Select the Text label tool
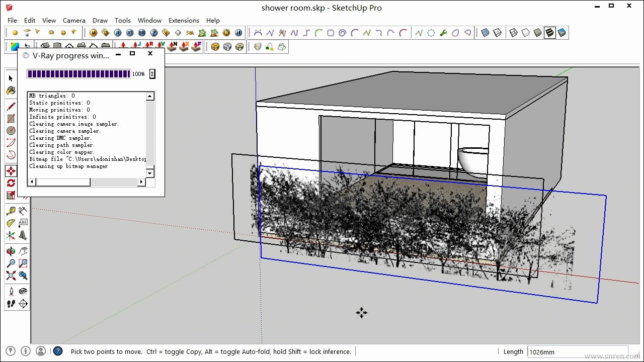This screenshot has height=362, width=644. [x=23, y=223]
